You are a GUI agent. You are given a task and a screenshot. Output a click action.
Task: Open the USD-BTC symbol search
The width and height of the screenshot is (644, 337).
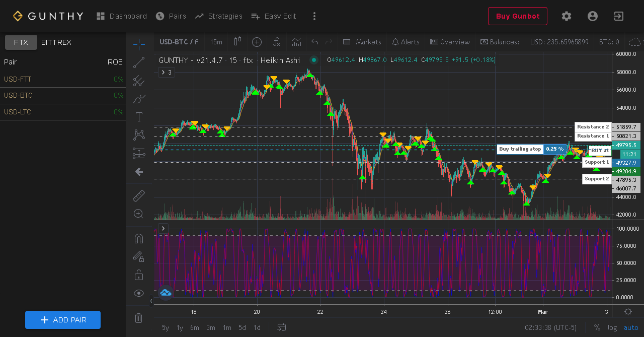click(x=179, y=42)
